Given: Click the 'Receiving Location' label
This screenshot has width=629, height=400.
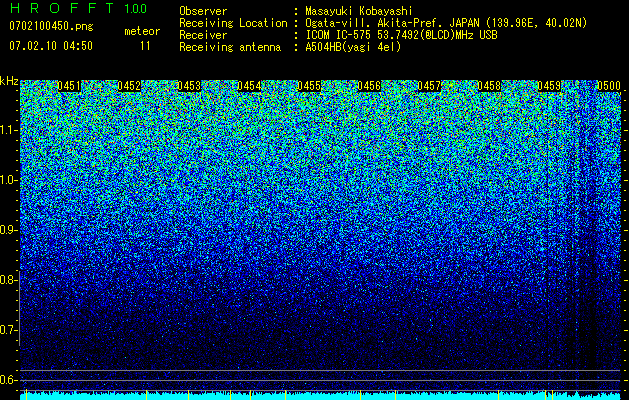Looking at the screenshot, I should pyautogui.click(x=233, y=23).
